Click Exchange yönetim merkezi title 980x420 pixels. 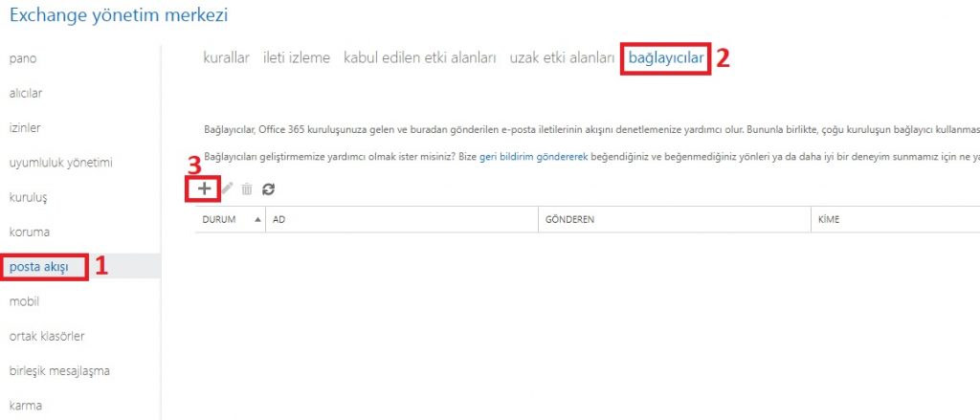[x=119, y=16]
